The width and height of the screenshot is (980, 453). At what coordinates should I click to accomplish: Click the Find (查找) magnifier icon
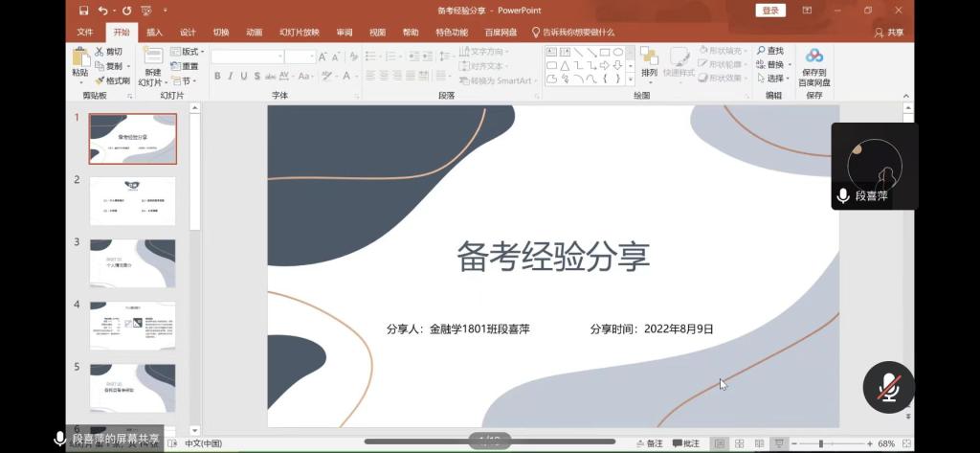point(761,51)
